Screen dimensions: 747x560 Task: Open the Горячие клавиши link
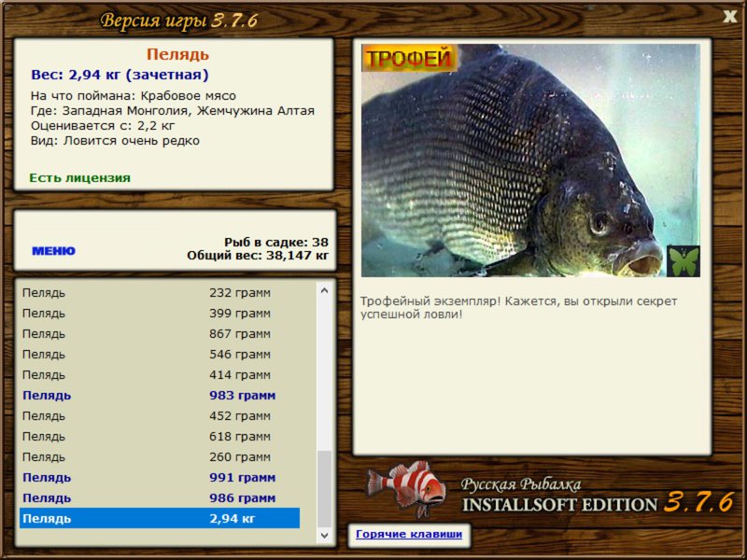pyautogui.click(x=409, y=534)
